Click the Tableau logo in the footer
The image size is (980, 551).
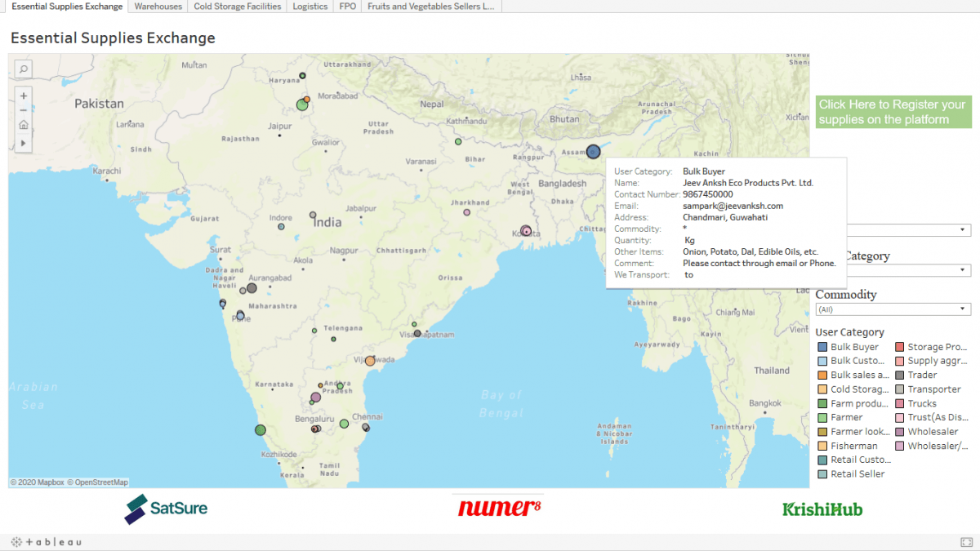point(47,542)
